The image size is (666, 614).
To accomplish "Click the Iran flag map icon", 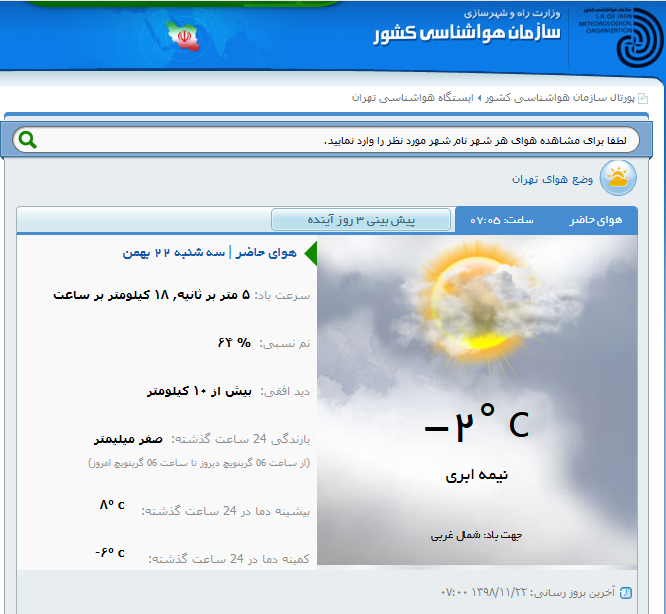I will [183, 36].
